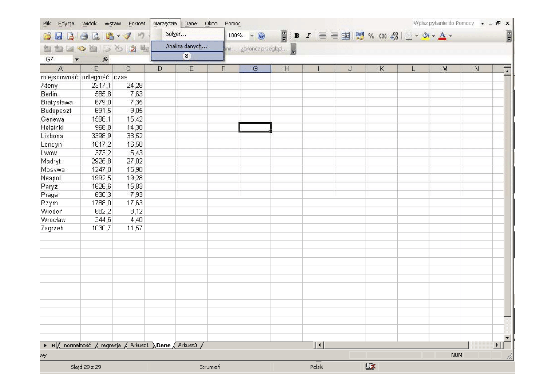Screen dimensions: 555x392
Task: Select Solver in the Narzędzia menu
Action: pyautogui.click(x=176, y=34)
